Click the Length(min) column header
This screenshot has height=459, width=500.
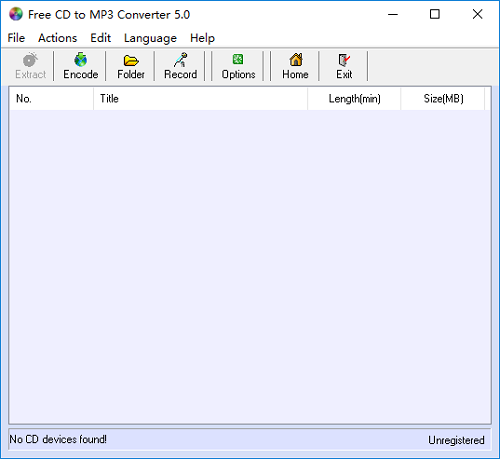(x=354, y=99)
